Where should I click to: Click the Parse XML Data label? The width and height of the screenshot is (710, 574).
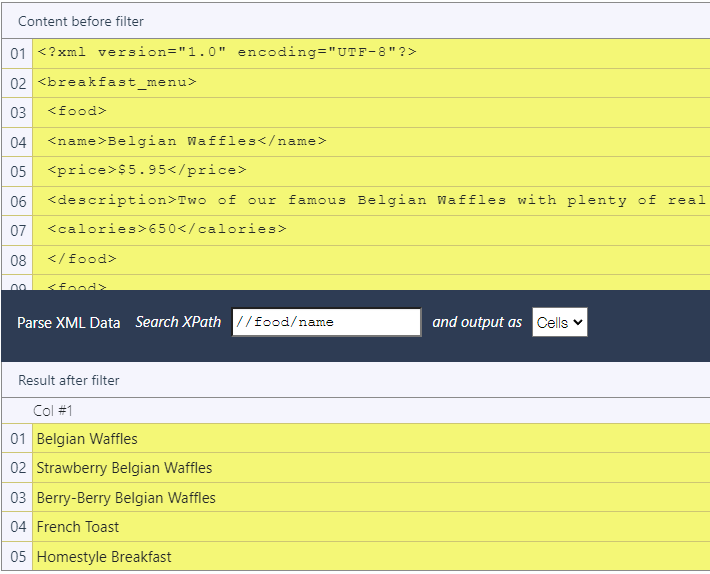point(69,323)
